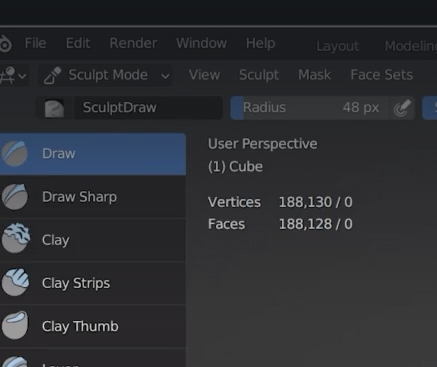Open the Render menu
The width and height of the screenshot is (437, 367).
133,43
